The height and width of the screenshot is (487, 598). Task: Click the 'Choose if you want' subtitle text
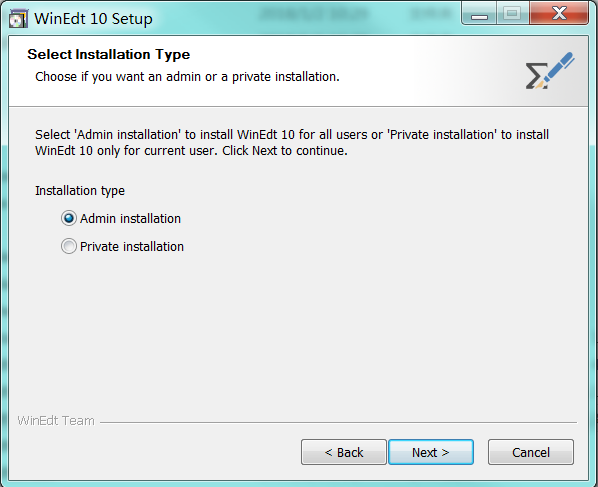pos(187,77)
